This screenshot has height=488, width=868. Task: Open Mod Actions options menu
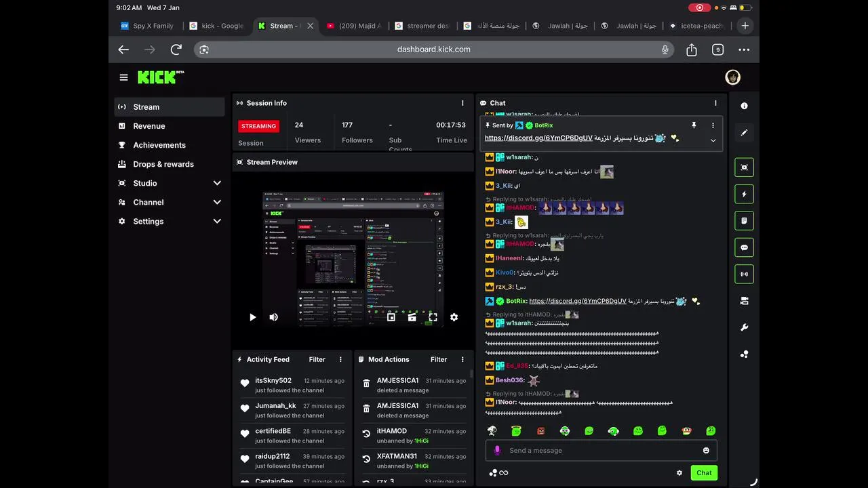[x=462, y=359]
